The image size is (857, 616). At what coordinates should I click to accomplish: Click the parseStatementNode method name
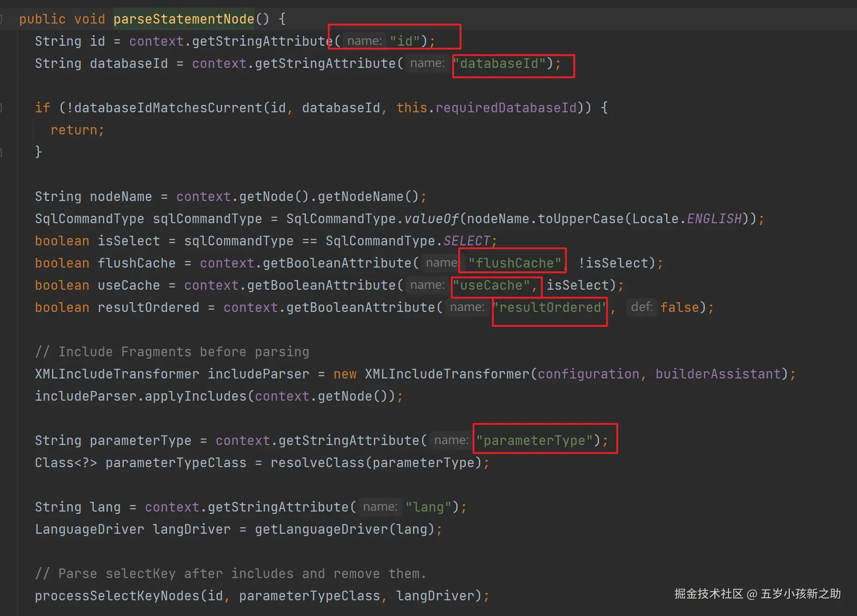pos(184,19)
